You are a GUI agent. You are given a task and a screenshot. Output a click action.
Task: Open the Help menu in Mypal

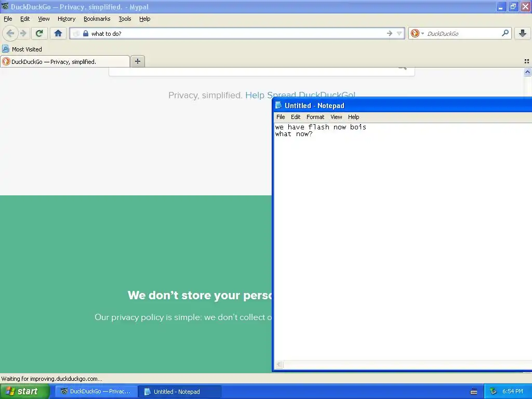point(145,19)
